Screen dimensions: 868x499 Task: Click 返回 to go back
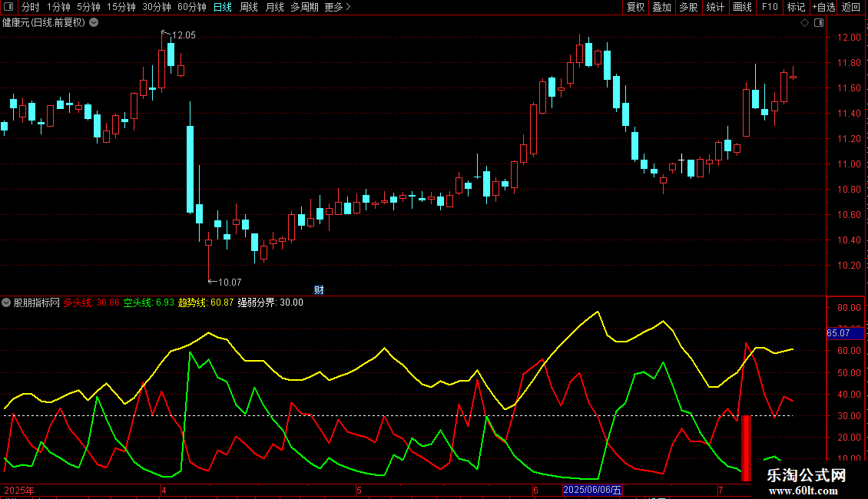pos(851,7)
